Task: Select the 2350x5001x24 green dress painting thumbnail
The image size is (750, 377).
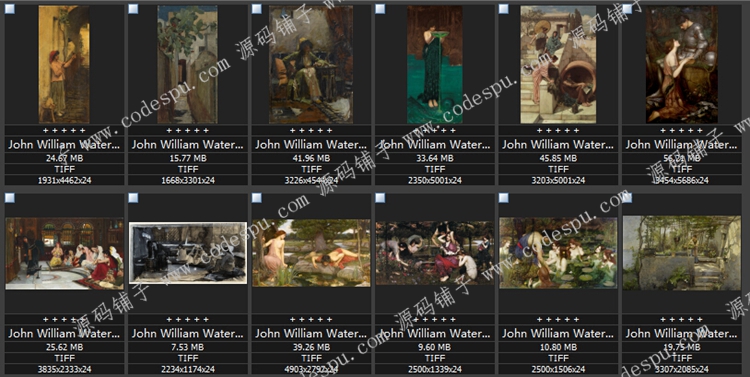Action: click(435, 64)
